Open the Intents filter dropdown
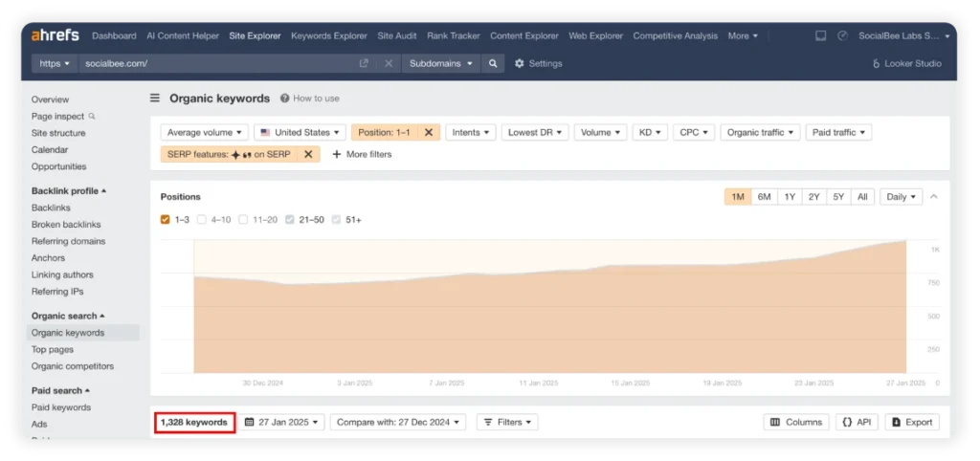This screenshot has height=461, width=980. tap(471, 132)
